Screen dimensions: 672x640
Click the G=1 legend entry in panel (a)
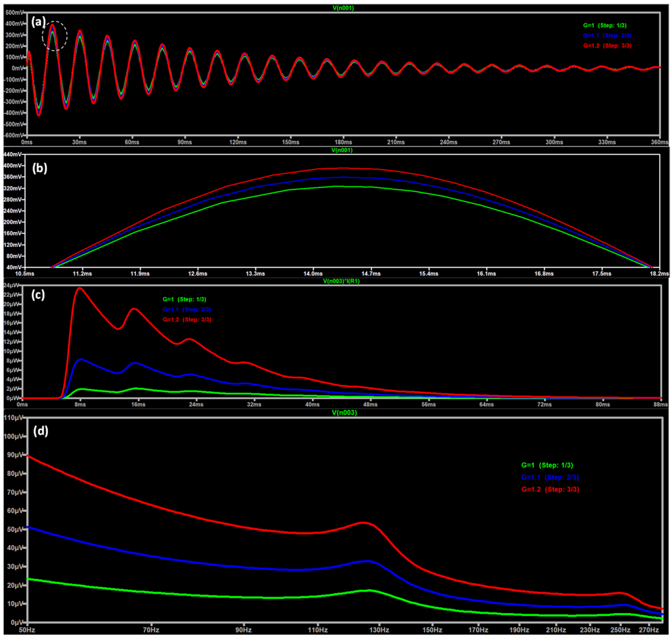[605, 25]
